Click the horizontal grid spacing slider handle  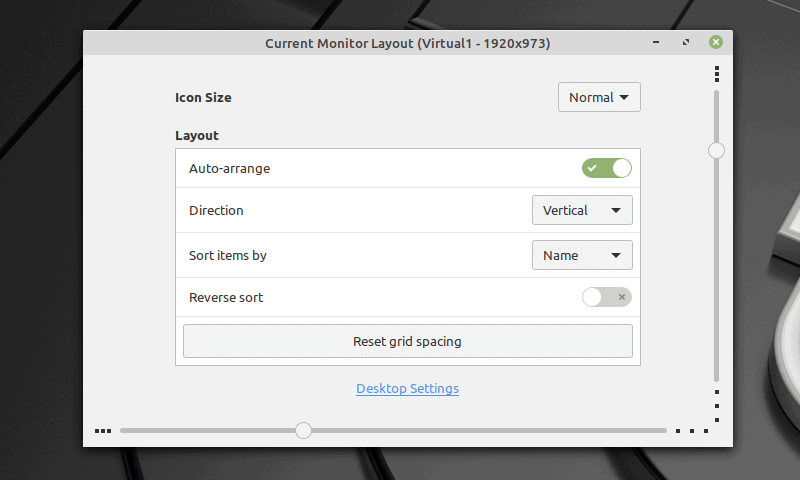[303, 430]
